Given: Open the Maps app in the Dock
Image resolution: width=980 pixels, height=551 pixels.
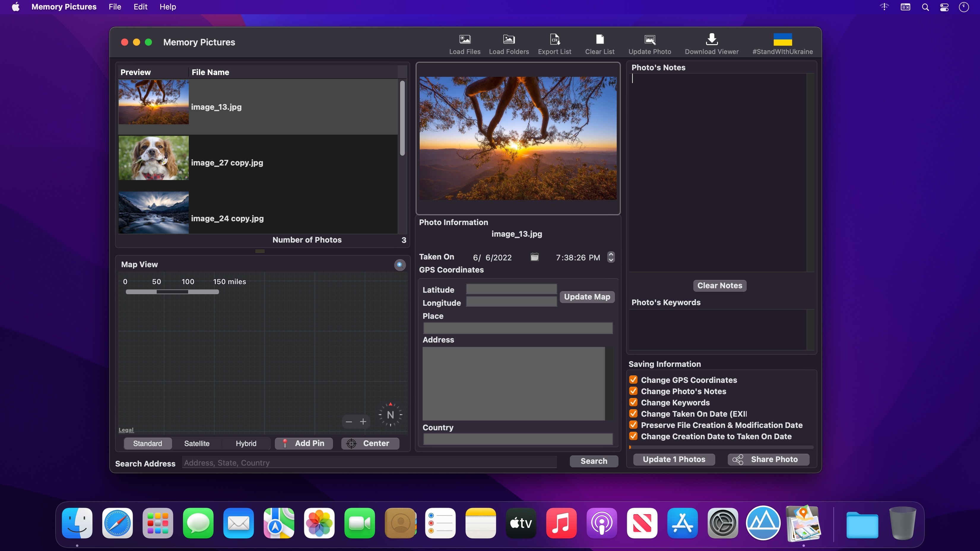Looking at the screenshot, I should coord(279,523).
